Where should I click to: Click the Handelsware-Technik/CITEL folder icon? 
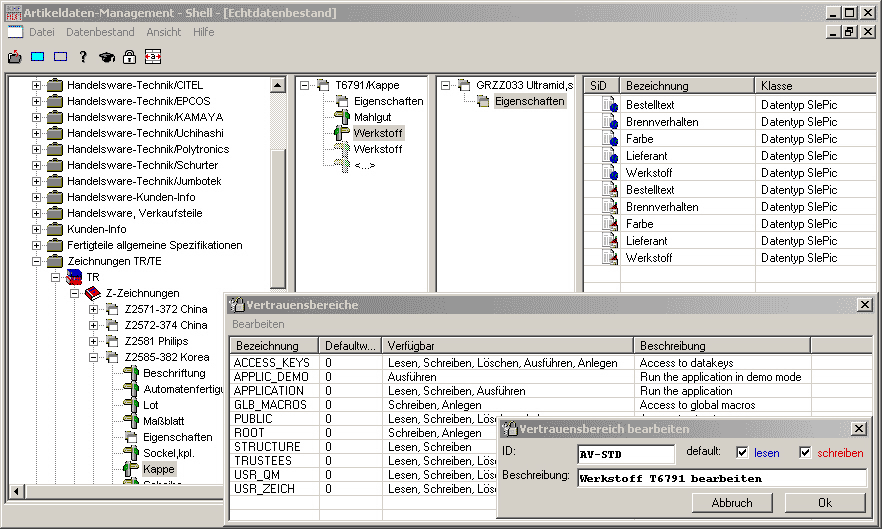[55, 85]
